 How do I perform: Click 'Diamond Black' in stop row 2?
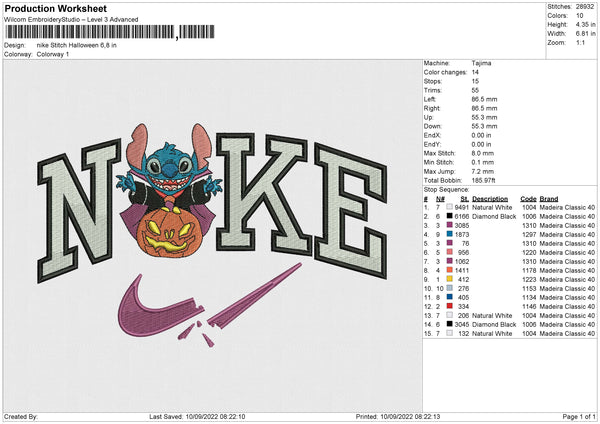(x=494, y=217)
